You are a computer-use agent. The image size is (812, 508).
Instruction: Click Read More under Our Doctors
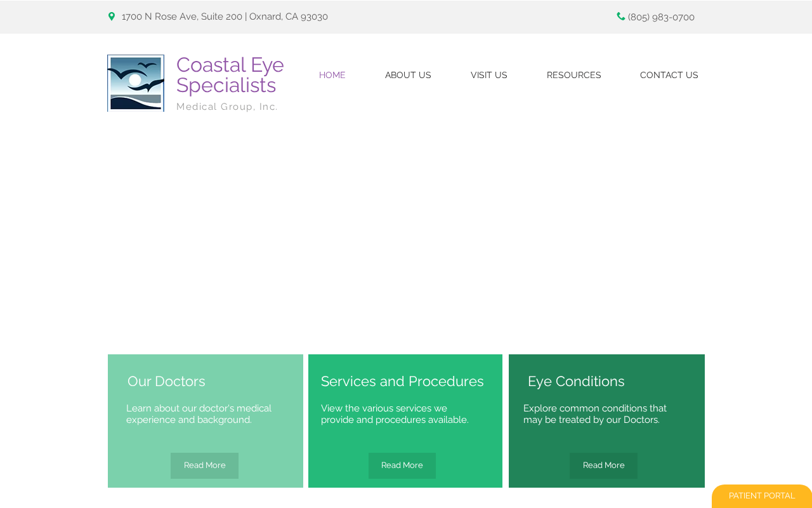click(x=204, y=465)
